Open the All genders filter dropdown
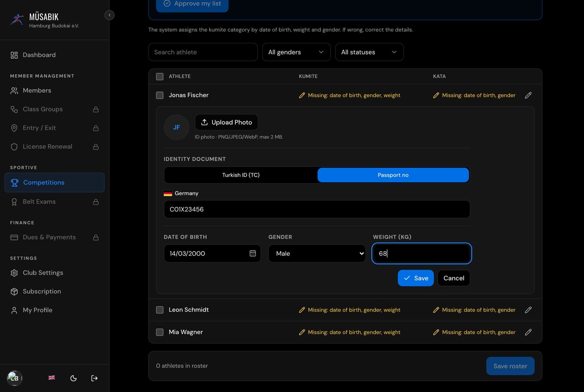This screenshot has height=392, width=584. coord(296,52)
